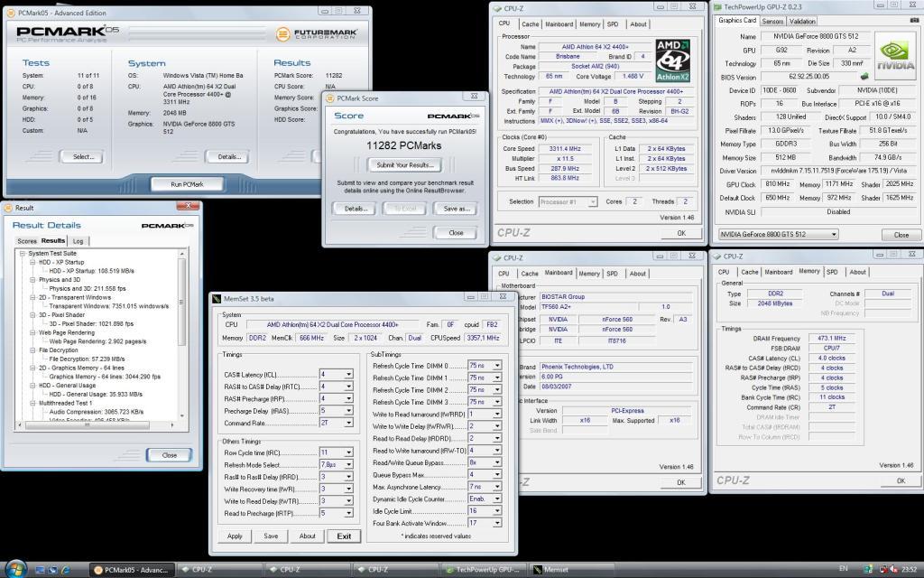Open Write Recovery time (tWR) dropdown
The image size is (924, 578).
tap(349, 489)
